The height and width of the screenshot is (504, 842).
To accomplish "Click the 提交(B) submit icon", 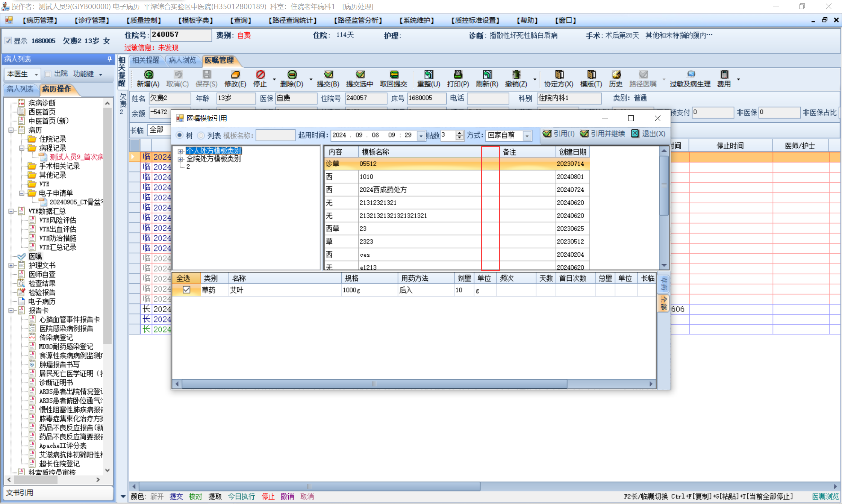I will click(328, 75).
